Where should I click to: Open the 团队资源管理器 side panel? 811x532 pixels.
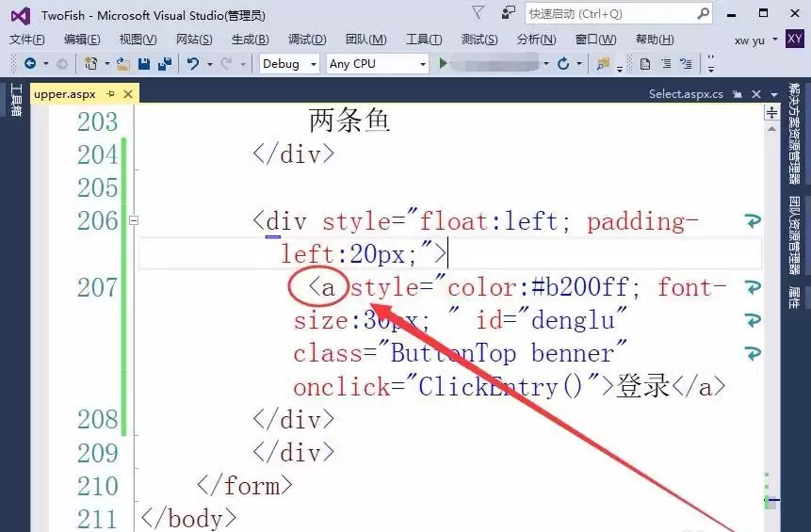click(x=794, y=235)
